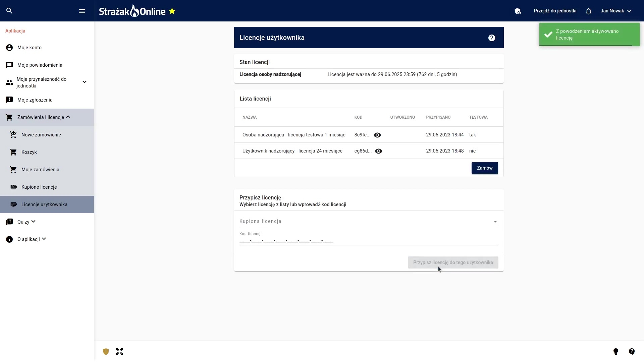
Task: Open the Jan Nowak user menu
Action: tap(616, 11)
